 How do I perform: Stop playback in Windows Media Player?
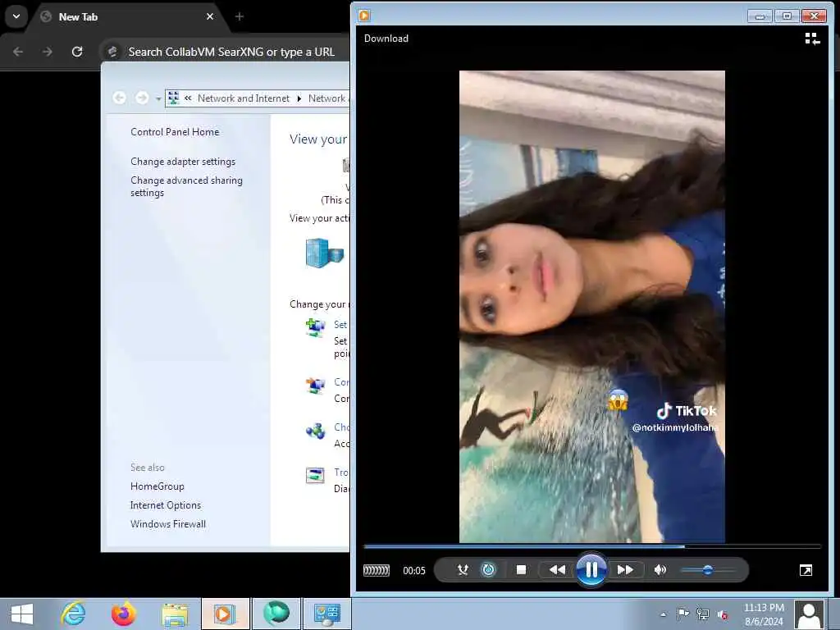point(521,570)
